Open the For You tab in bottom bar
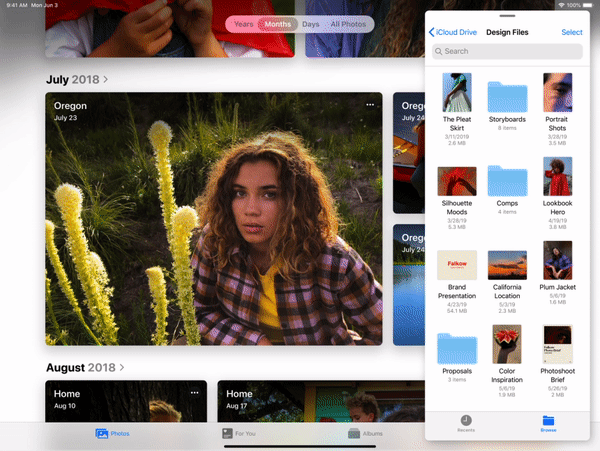This screenshot has height=451, width=600. pyautogui.click(x=239, y=433)
